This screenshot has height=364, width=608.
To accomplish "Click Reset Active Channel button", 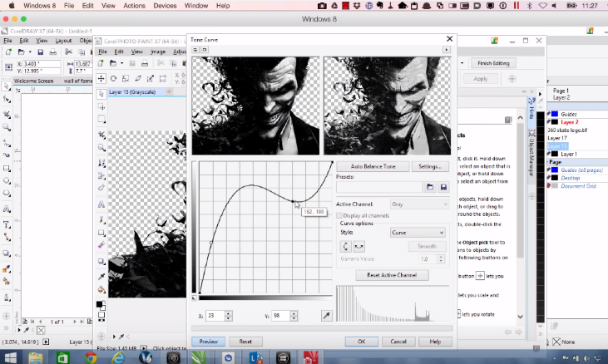I will (392, 275).
